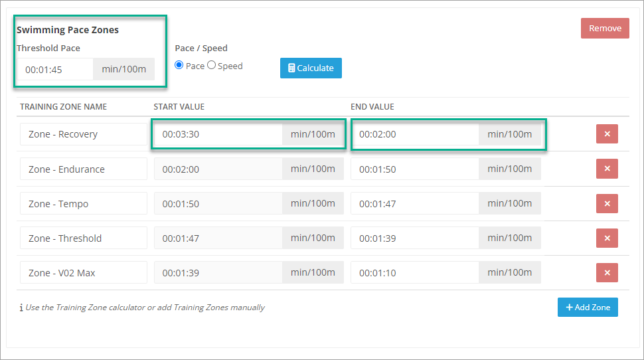The height and width of the screenshot is (360, 644).
Task: Delete the Zone - Recovery row
Action: pos(607,134)
